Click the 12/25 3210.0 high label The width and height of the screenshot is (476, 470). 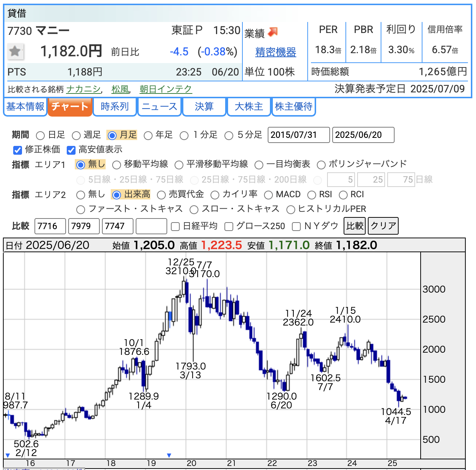pyautogui.click(x=180, y=267)
